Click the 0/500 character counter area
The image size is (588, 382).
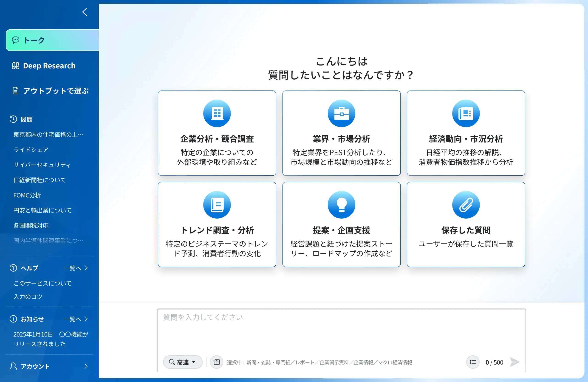click(x=494, y=362)
